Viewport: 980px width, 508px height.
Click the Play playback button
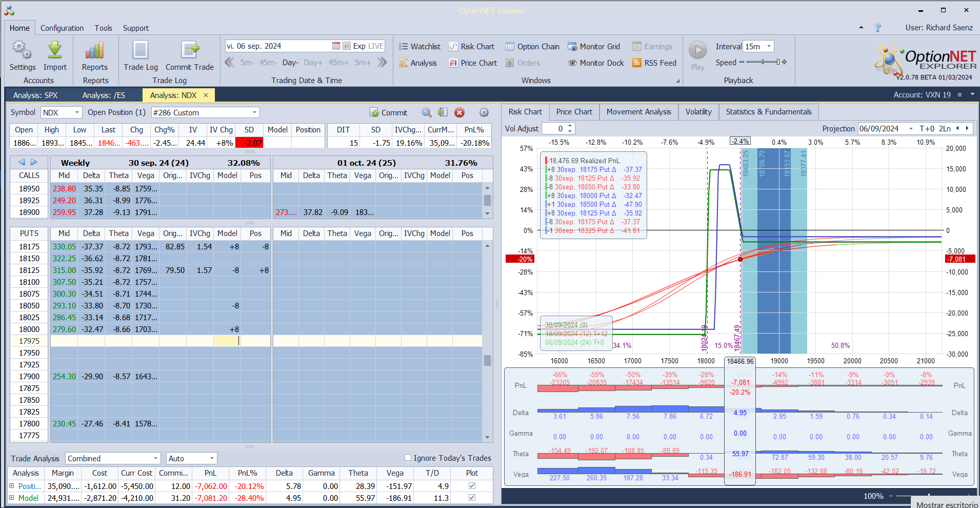tap(697, 50)
